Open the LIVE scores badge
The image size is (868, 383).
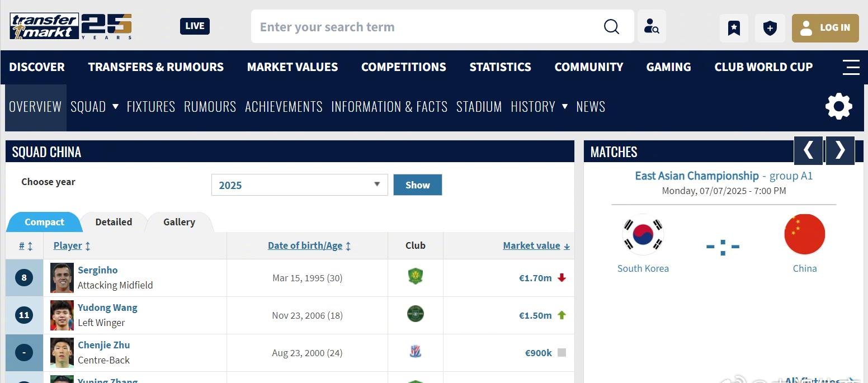(x=195, y=26)
